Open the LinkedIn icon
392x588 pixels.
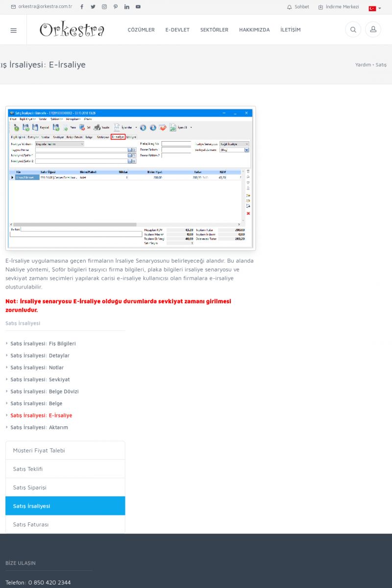coord(127,7)
